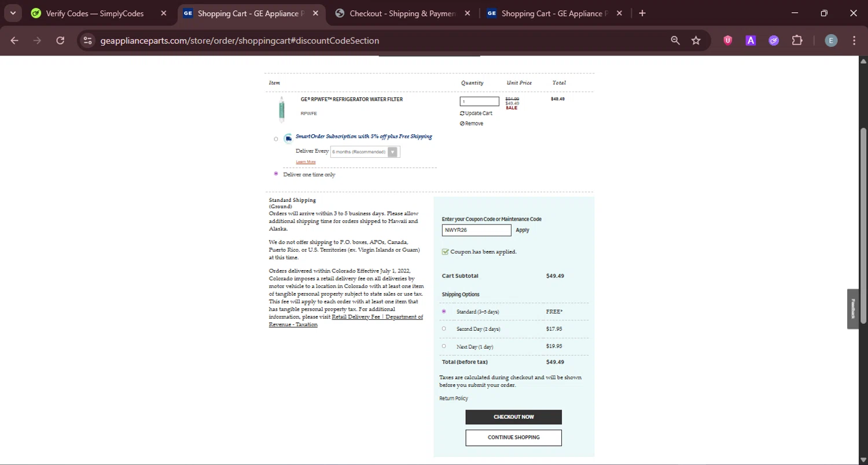Click the water filter product thumbnail
This screenshot has height=465, width=868.
[x=282, y=109]
